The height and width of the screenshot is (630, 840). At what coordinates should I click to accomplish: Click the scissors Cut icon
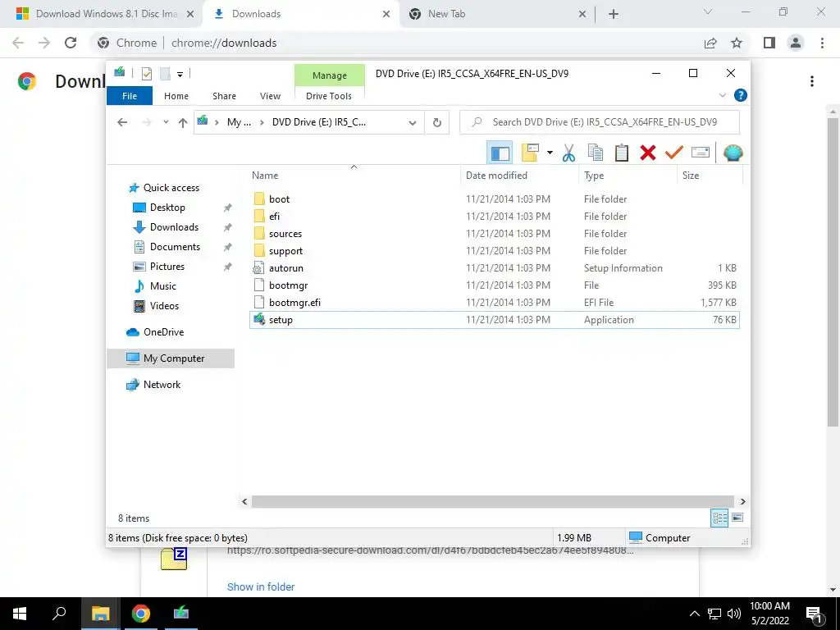[x=569, y=153]
